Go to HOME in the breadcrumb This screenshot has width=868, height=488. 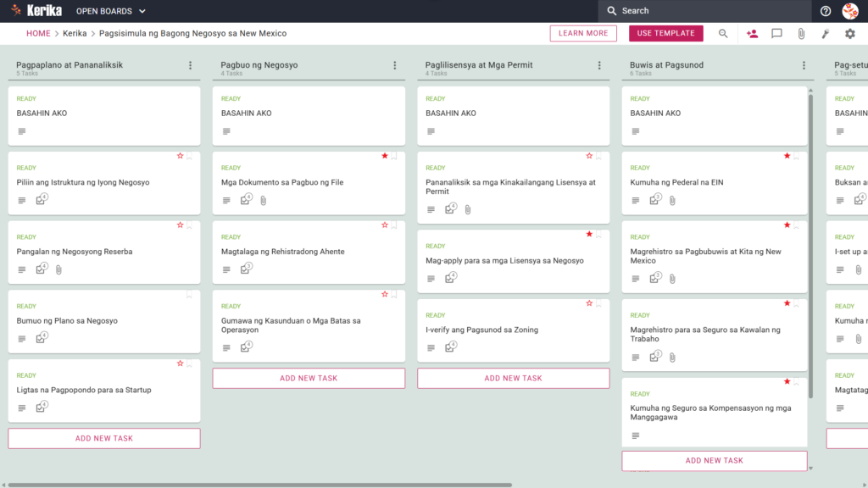click(x=38, y=33)
